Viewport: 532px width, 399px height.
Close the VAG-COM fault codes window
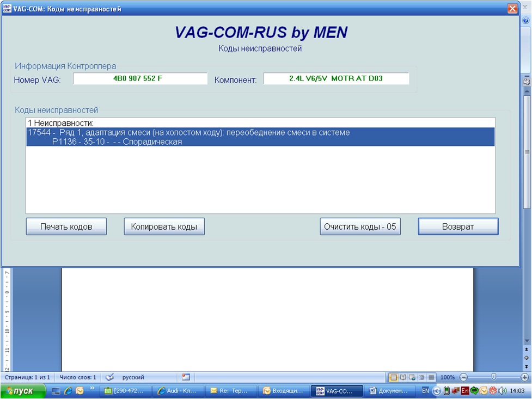coord(512,9)
